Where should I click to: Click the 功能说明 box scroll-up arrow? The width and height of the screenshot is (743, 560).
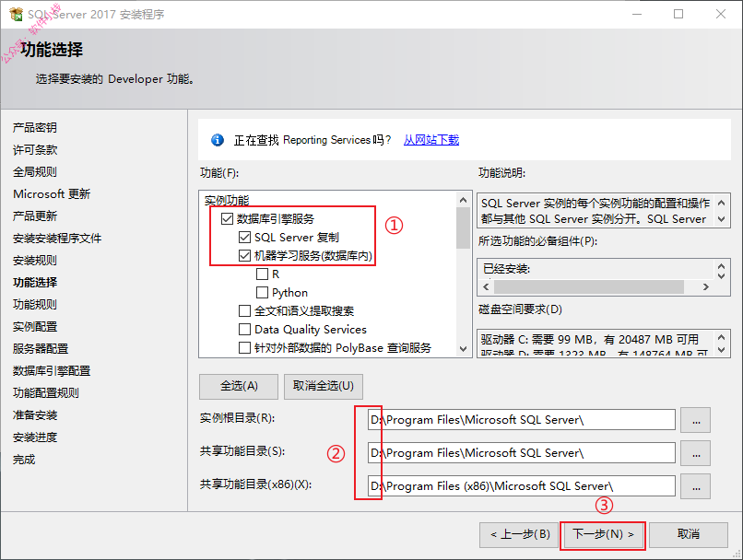[x=721, y=203]
